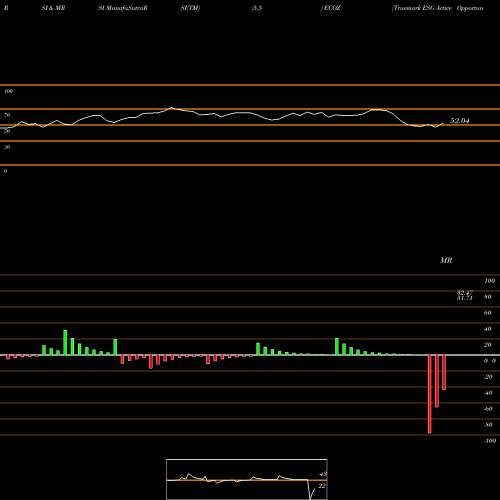Click the 'SI MunafaSutraR' header text
The image size is (500, 500).
click(123, 8)
